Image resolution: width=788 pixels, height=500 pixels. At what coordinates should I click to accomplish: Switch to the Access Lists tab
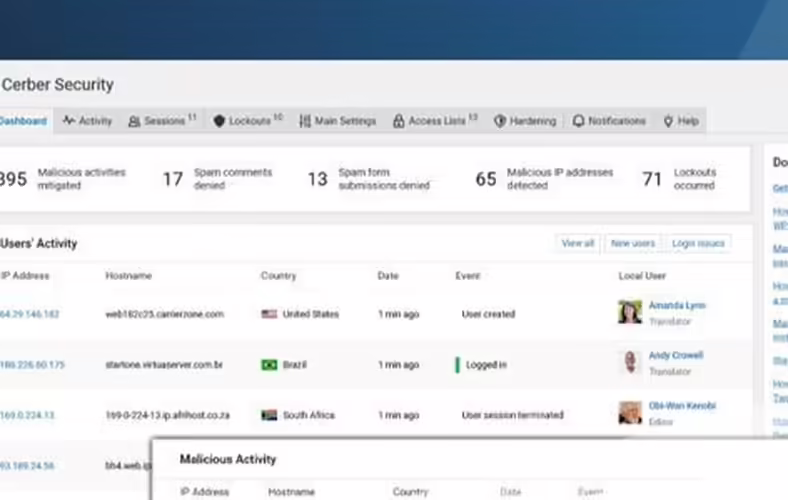click(435, 121)
